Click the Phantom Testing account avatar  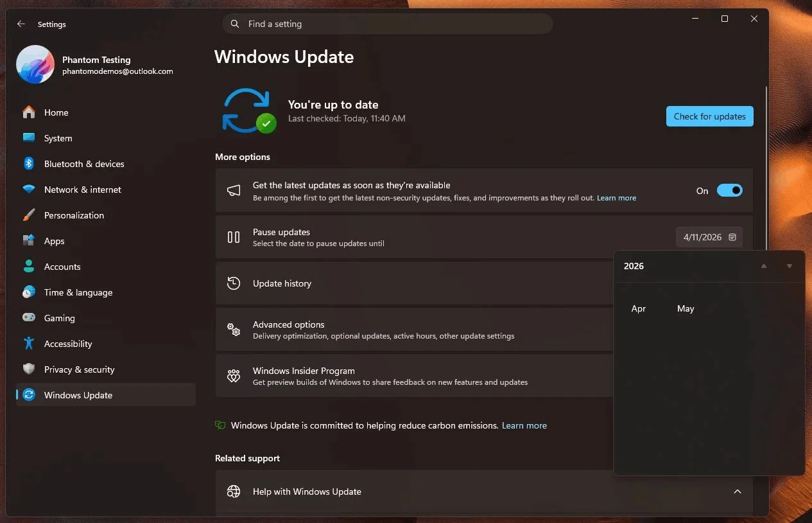pos(35,64)
